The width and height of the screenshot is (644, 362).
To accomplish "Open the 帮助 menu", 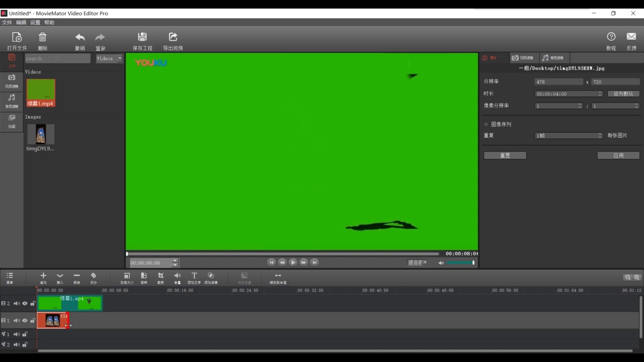I will 49,23.
